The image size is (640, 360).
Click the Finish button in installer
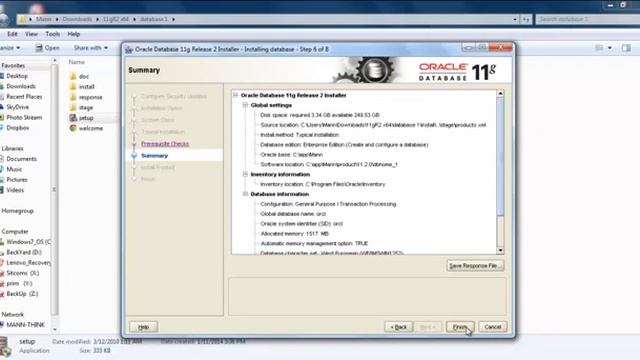pyautogui.click(x=460, y=327)
